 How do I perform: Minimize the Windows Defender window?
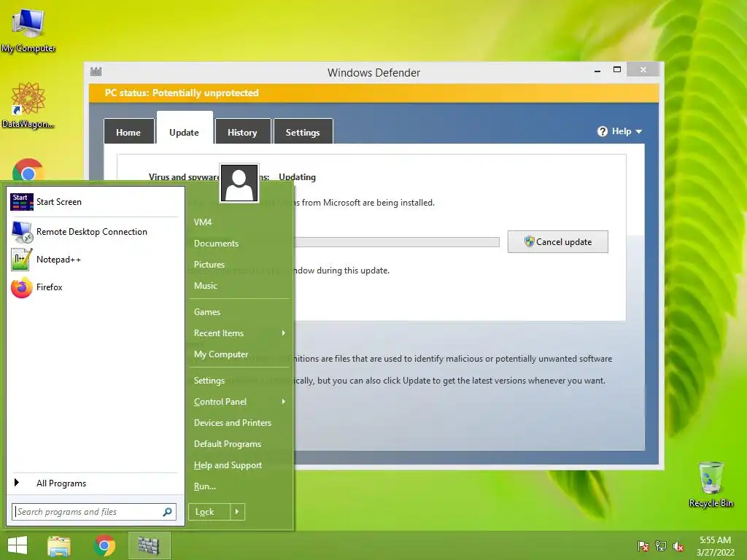click(597, 71)
